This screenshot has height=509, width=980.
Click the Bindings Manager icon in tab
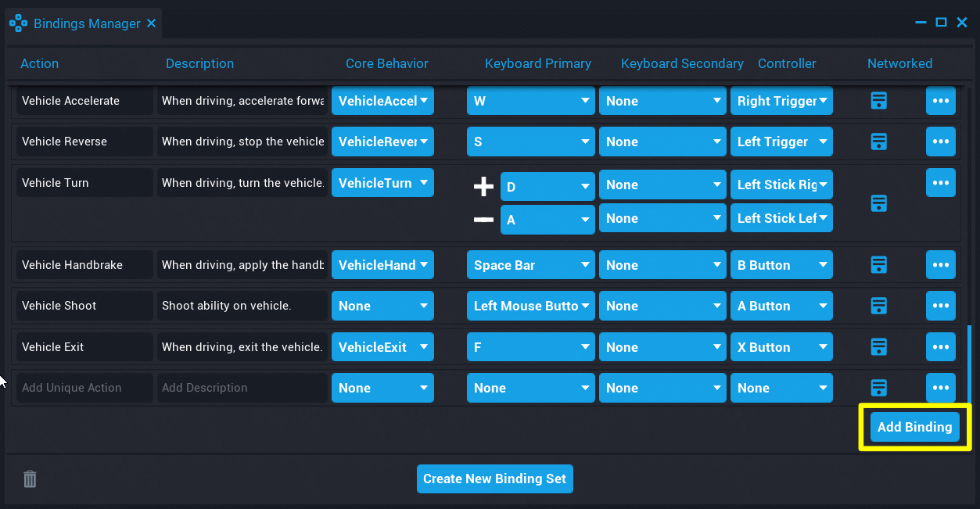18,23
